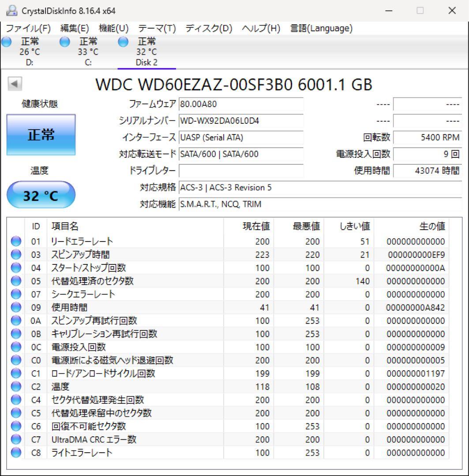Click the status dot for 回復不可能セクタ数
The image size is (469, 476).
point(16,425)
